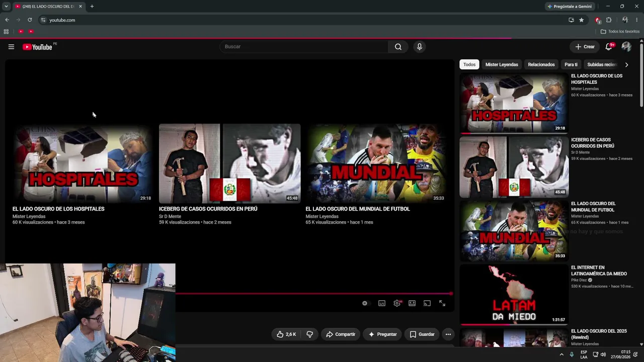Open network settings in system tray
The width and height of the screenshot is (644, 362).
point(595,354)
